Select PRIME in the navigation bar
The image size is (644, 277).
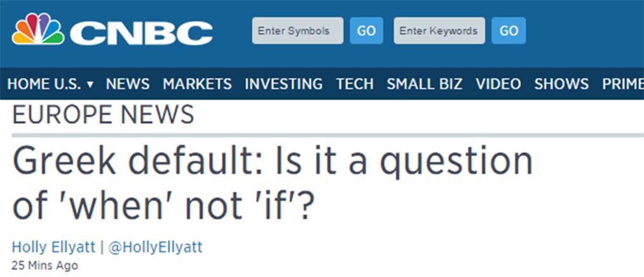pyautogui.click(x=622, y=84)
